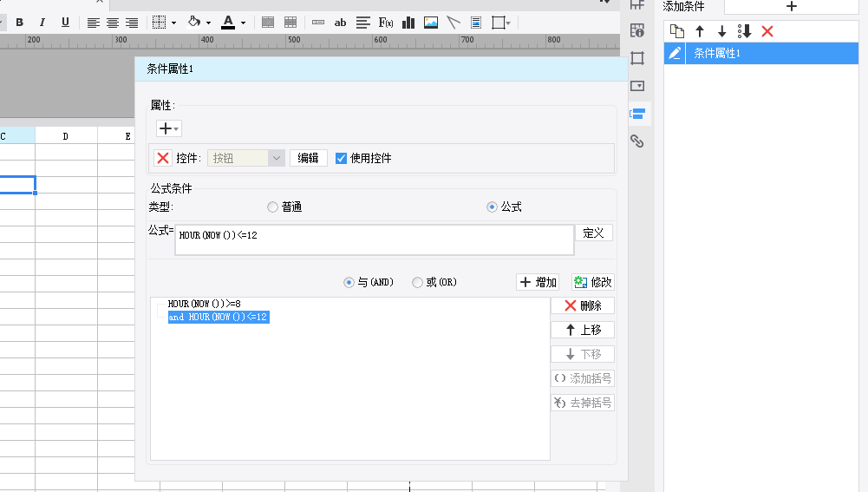Open the 按钮 widget type combo box

tap(246, 158)
